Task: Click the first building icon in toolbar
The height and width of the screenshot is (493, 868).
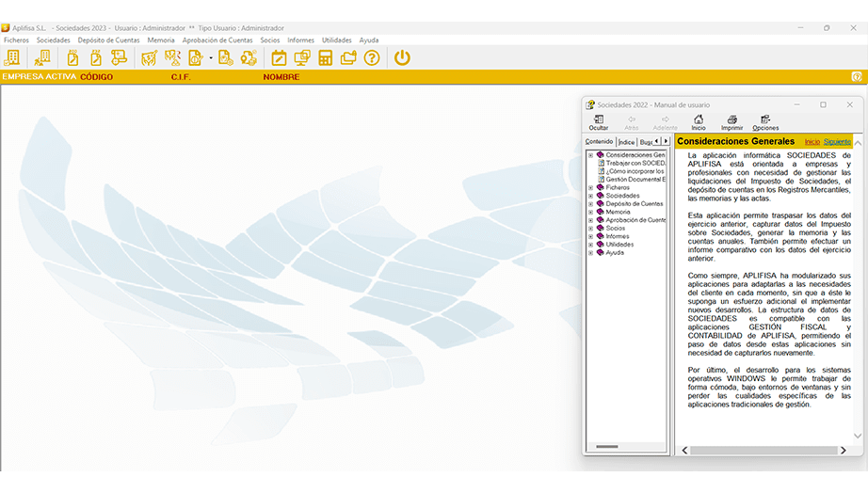Action: [11, 58]
